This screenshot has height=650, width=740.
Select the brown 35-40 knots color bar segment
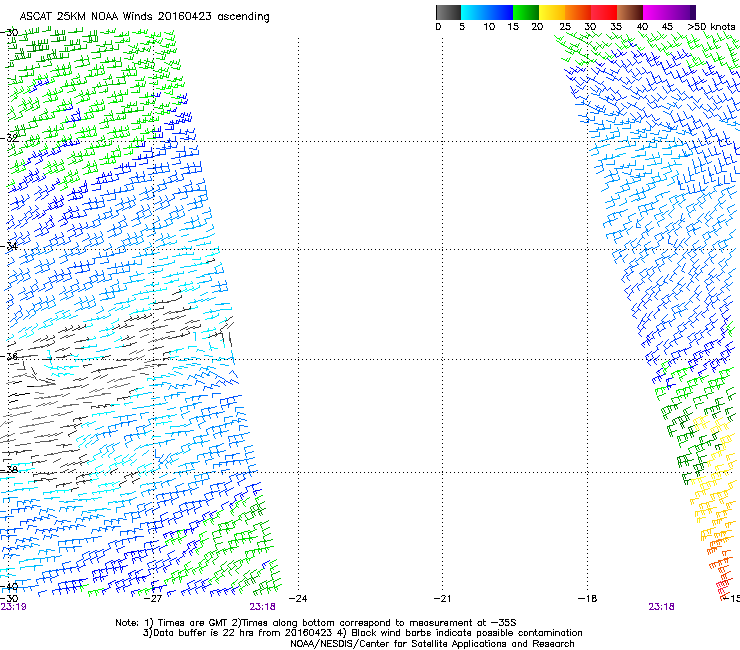click(630, 12)
